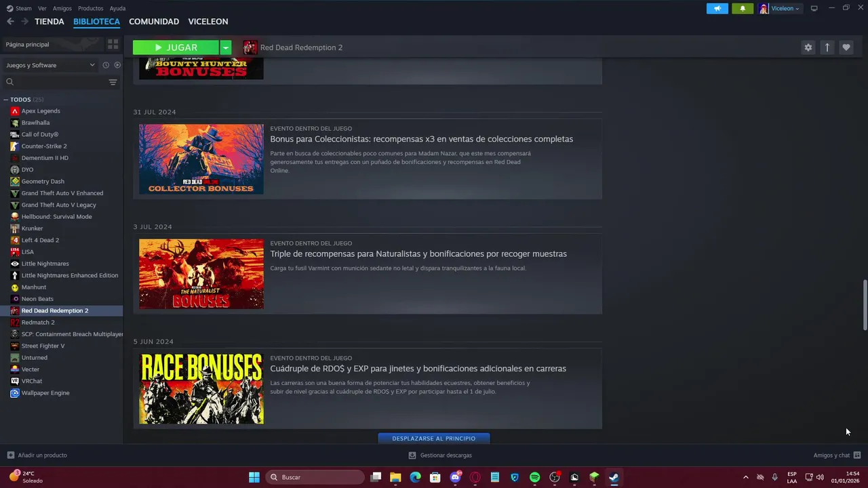Screen dimensions: 868x488
Task: Switch library to grid collections view
Action: 113,44
